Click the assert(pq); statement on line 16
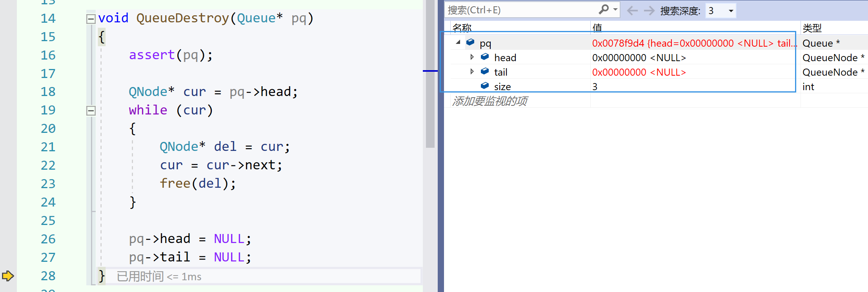Screen dimensions: 868x292 [171, 55]
